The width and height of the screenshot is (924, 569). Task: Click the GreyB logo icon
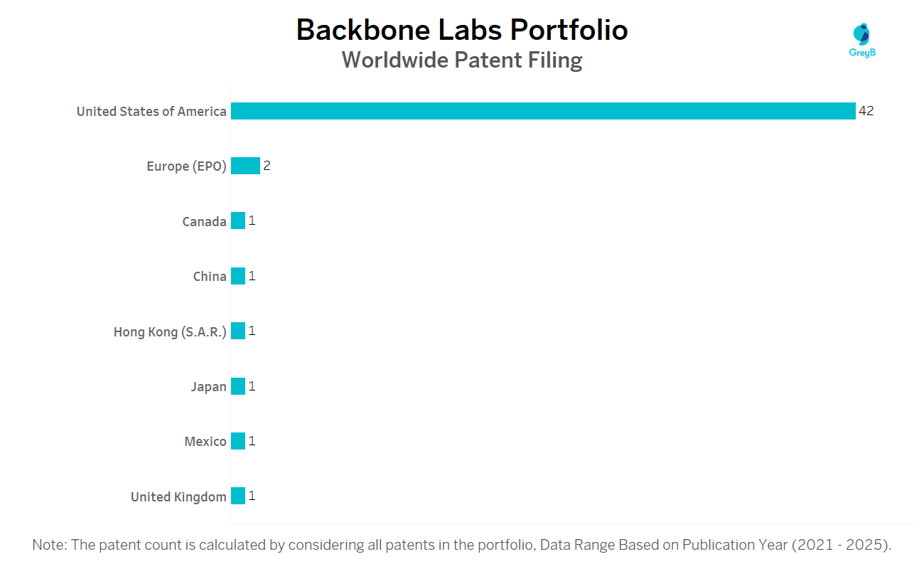[862, 39]
